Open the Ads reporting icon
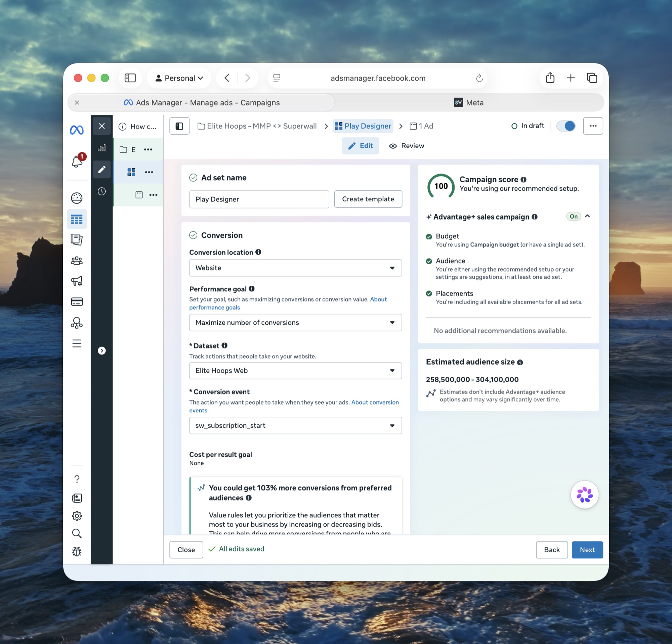The width and height of the screenshot is (672, 644). (x=77, y=239)
